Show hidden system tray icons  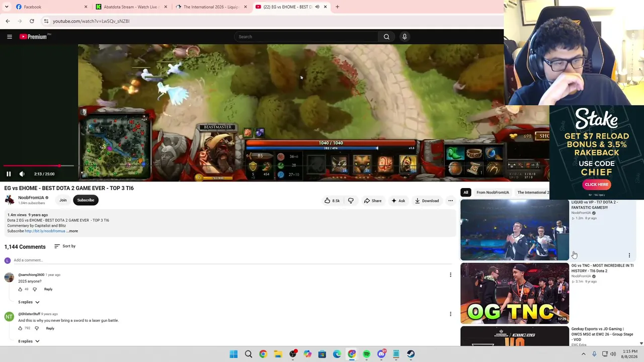click(x=584, y=354)
